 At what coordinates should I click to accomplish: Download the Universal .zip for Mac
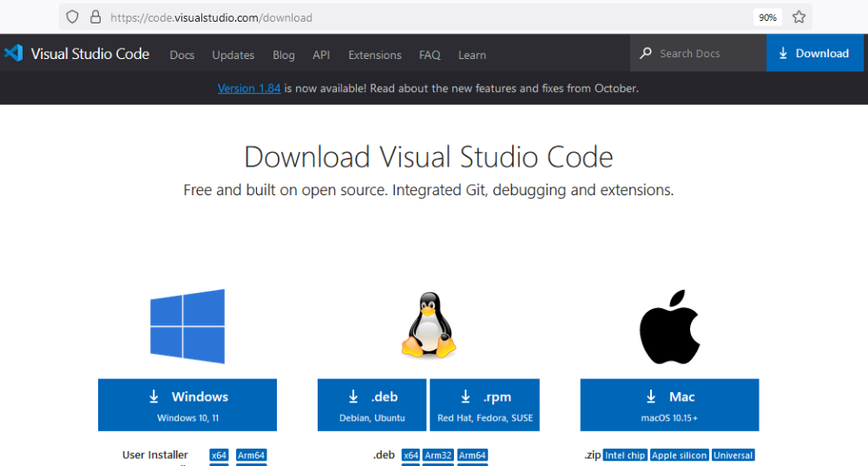click(733, 455)
